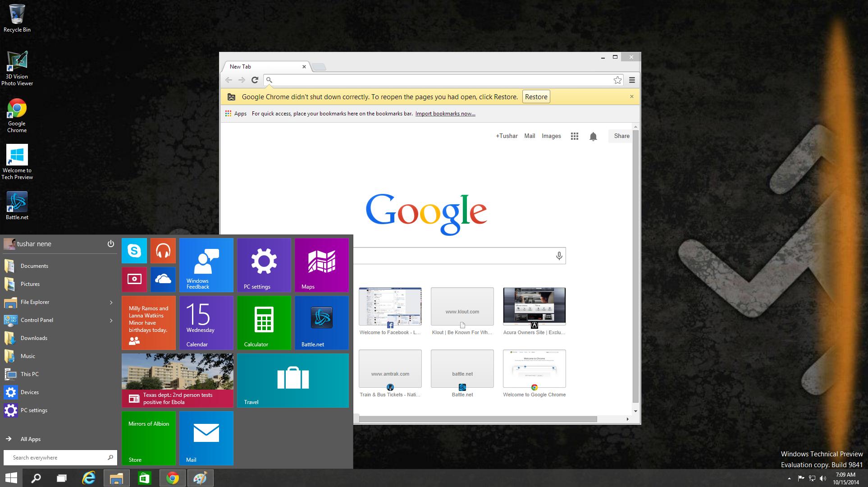868x487 pixels.
Task: Click the volume speaker tray icon
Action: pos(823,478)
